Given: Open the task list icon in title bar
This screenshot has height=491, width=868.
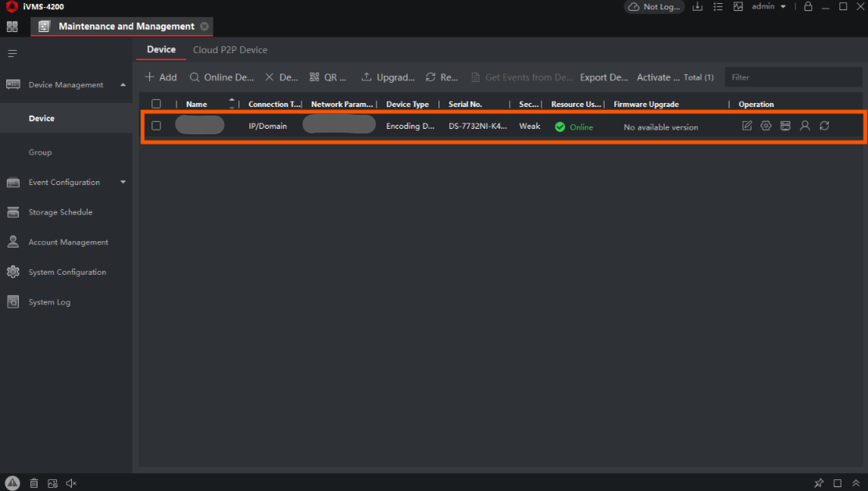Looking at the screenshot, I should pyautogui.click(x=718, y=6).
